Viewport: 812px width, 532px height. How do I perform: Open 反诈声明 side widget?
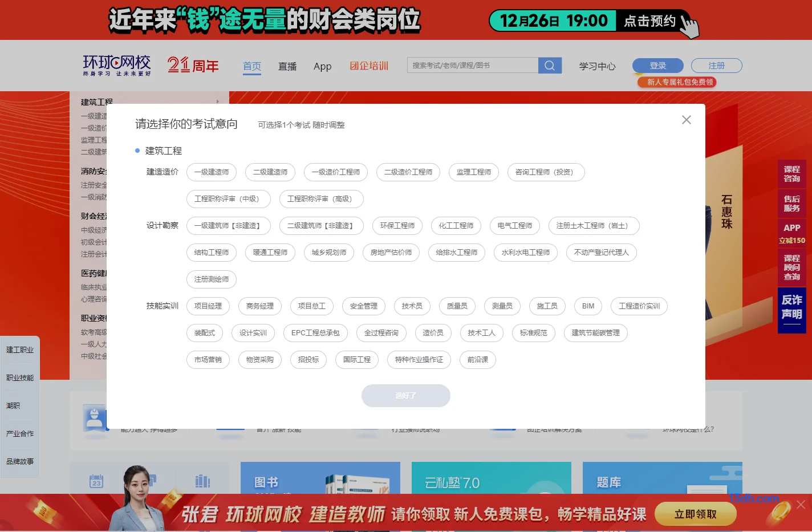point(792,310)
